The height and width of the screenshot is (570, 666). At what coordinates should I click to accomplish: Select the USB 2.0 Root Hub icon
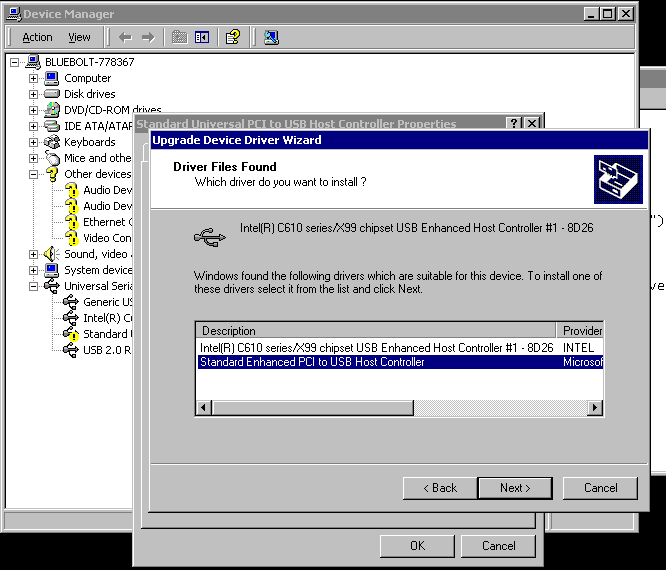[71, 350]
